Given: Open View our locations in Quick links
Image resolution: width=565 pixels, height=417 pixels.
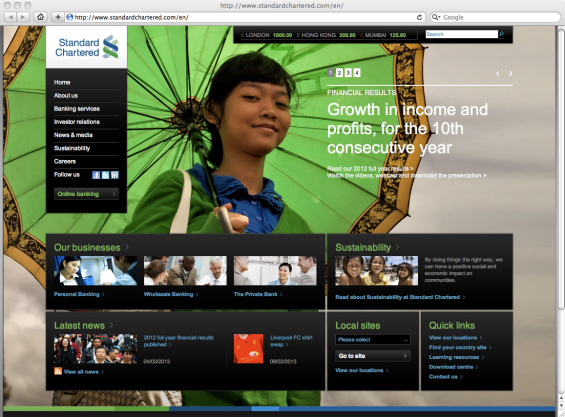Looking at the screenshot, I should pyautogui.click(x=455, y=338).
